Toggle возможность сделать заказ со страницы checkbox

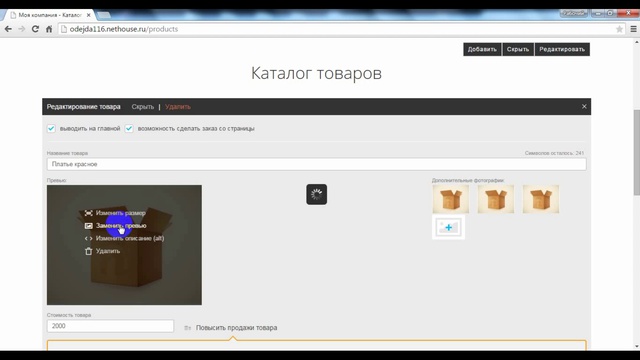coord(129,129)
